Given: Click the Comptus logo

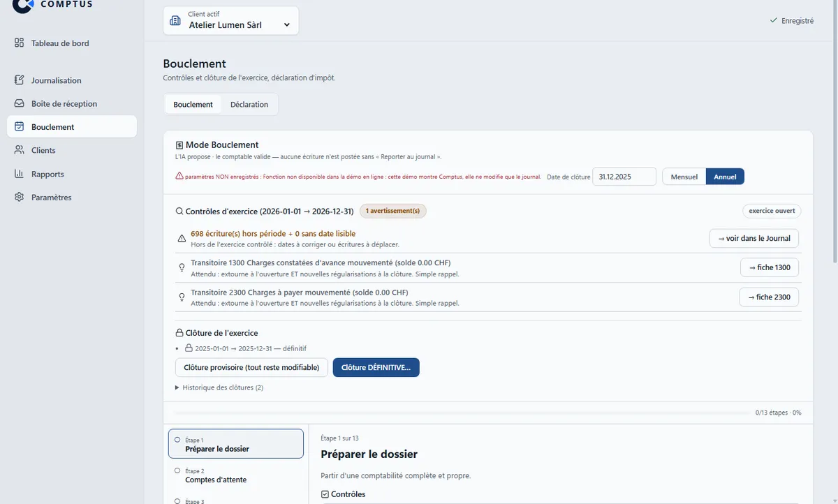Looking at the screenshot, I should pyautogui.click(x=52, y=4).
